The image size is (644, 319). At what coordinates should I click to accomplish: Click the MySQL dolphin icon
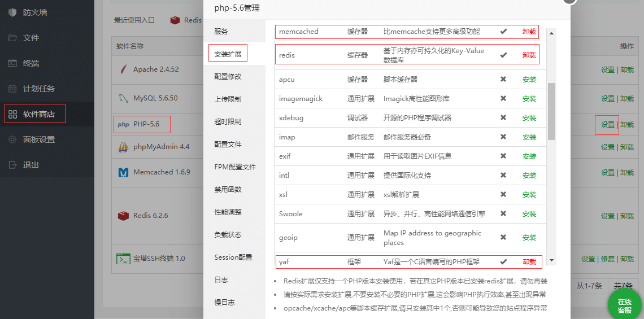(x=123, y=98)
